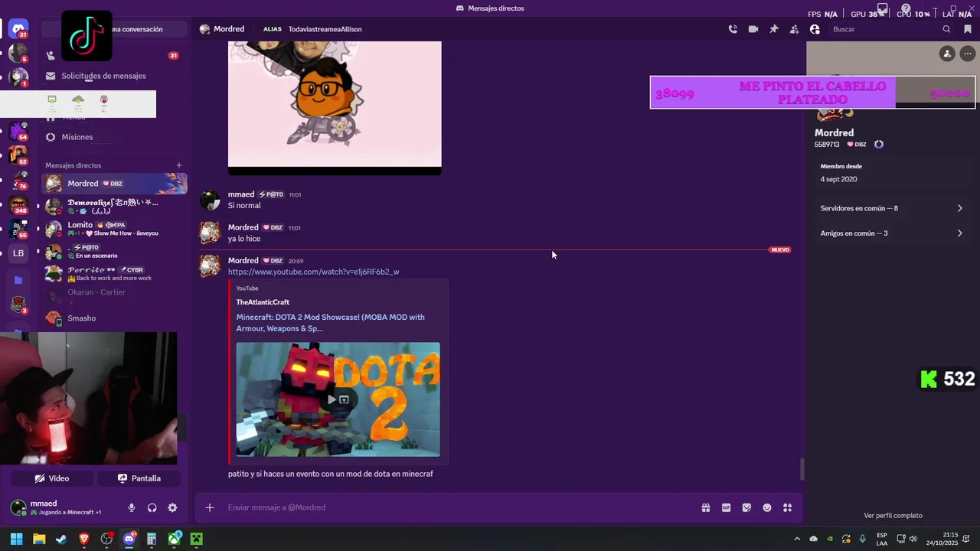This screenshot has height=551, width=980.
Task: Open File Explorer from the taskbar
Action: coord(38,540)
